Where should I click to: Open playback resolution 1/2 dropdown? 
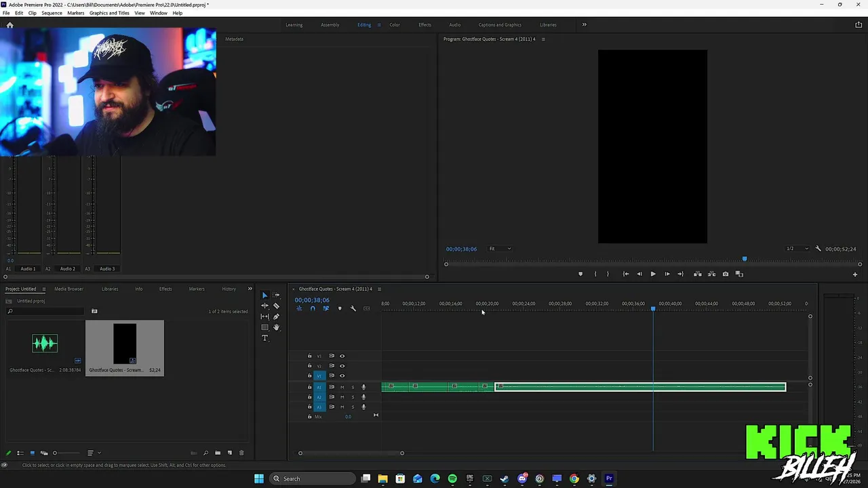(x=797, y=249)
